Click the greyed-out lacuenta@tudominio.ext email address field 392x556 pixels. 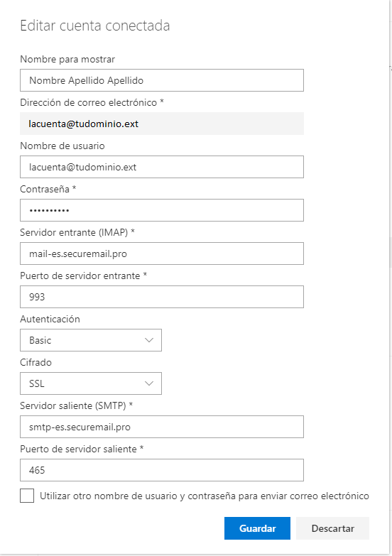(162, 124)
